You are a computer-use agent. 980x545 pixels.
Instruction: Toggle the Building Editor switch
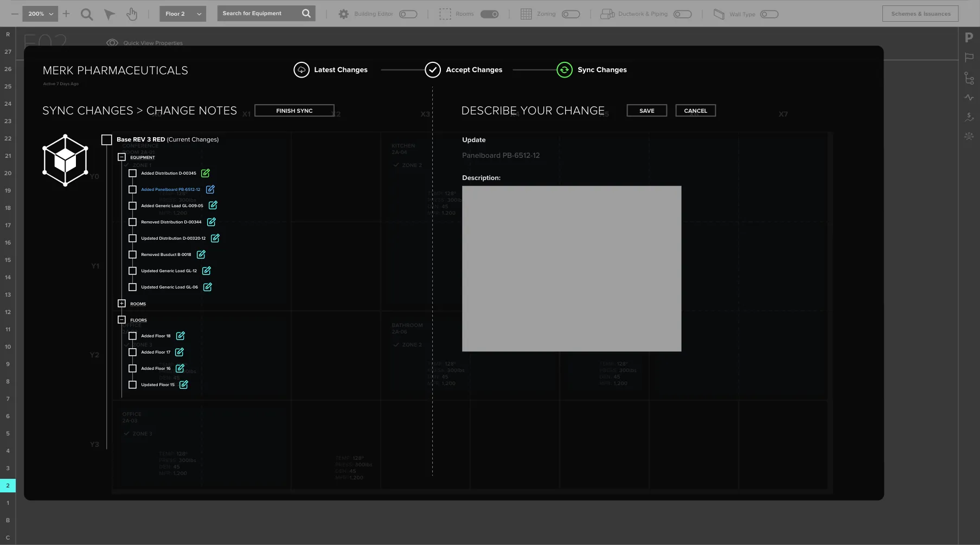[408, 14]
